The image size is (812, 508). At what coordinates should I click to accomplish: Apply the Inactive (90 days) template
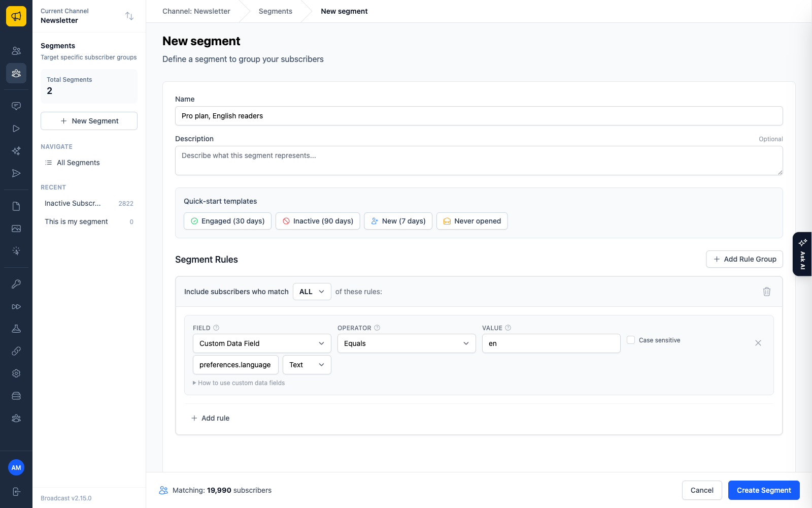click(318, 221)
